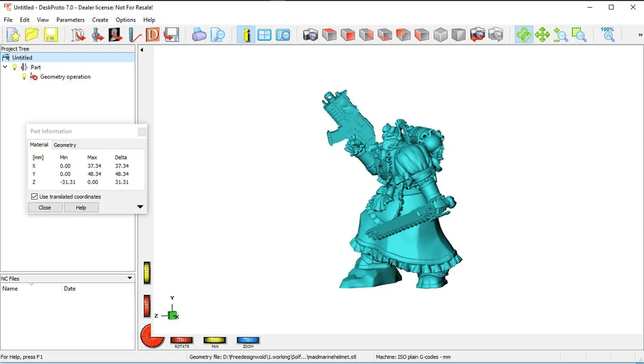Open the Parameters menu
The height and width of the screenshot is (364, 644).
70,20
